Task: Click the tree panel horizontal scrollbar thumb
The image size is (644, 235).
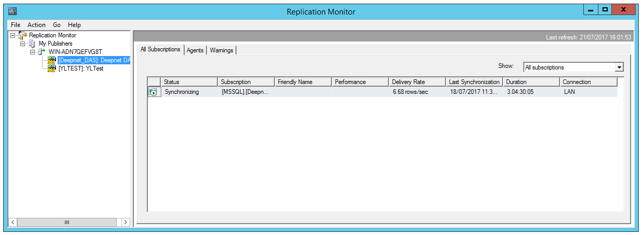Action: click(66, 222)
